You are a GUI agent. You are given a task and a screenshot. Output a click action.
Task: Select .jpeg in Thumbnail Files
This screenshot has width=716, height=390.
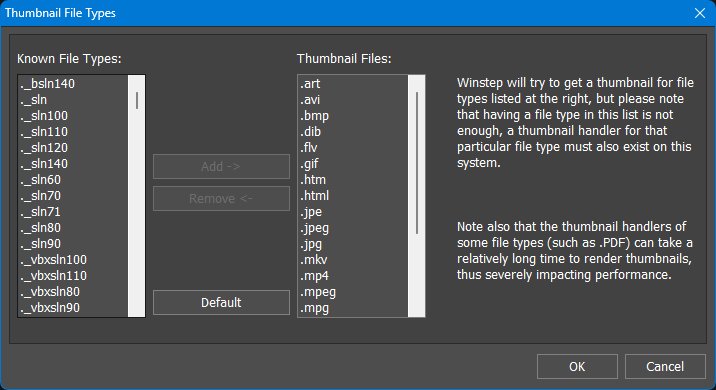click(353, 227)
